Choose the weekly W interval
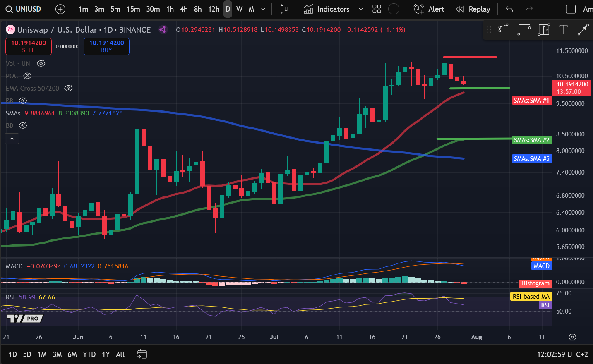This screenshot has width=593, height=364. [239, 9]
